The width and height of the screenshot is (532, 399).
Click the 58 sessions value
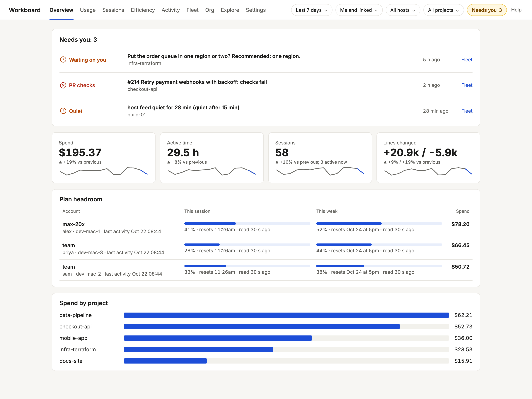point(282,152)
